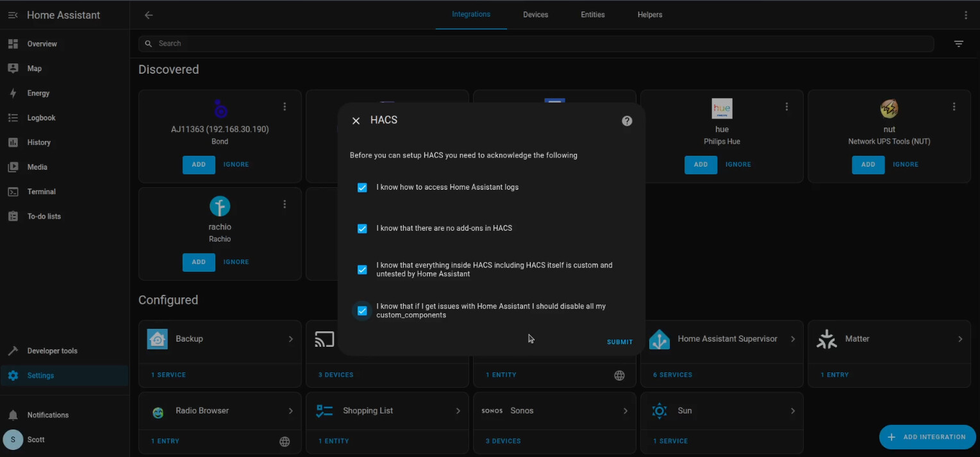Uncheck 'no add-ons in HACS' checkbox
The height and width of the screenshot is (457, 980).
362,229
